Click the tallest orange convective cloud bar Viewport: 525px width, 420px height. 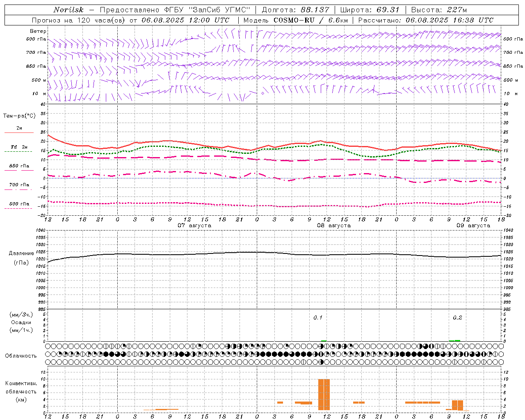(324, 395)
